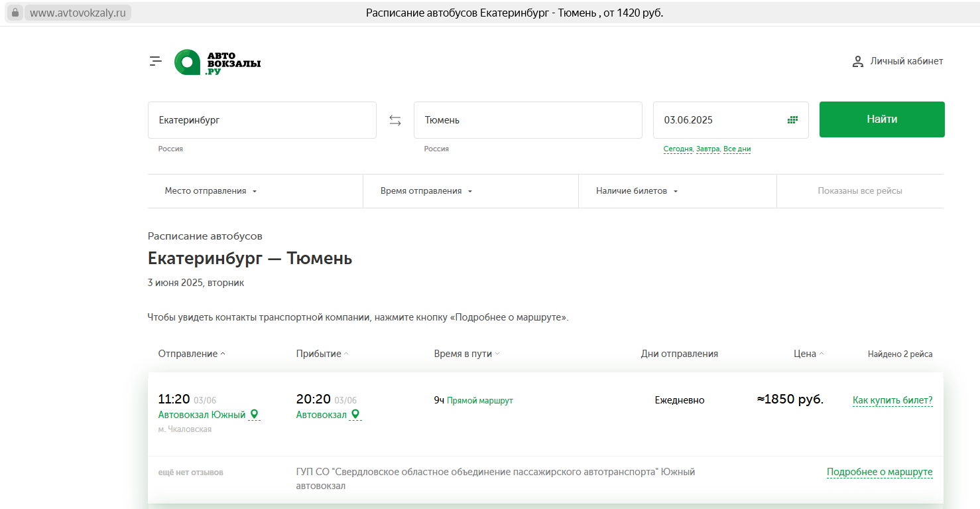Expand Время отправления filter
This screenshot has height=509, width=980.
point(426,191)
